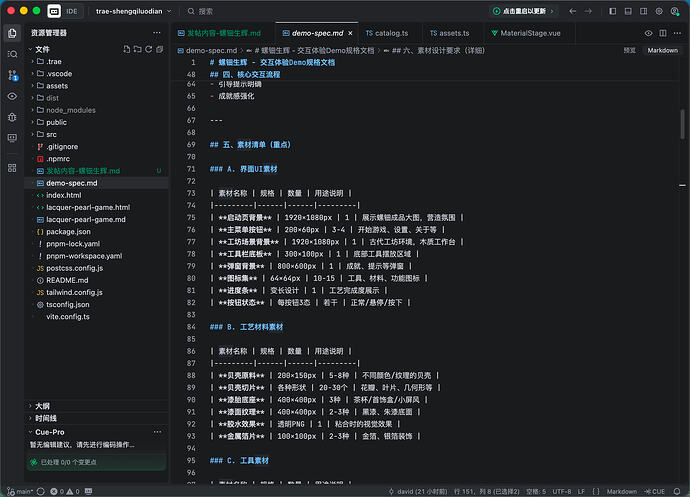The width and height of the screenshot is (690, 497).
Task: Switch to the assets.ts tab
Action: pos(449,33)
